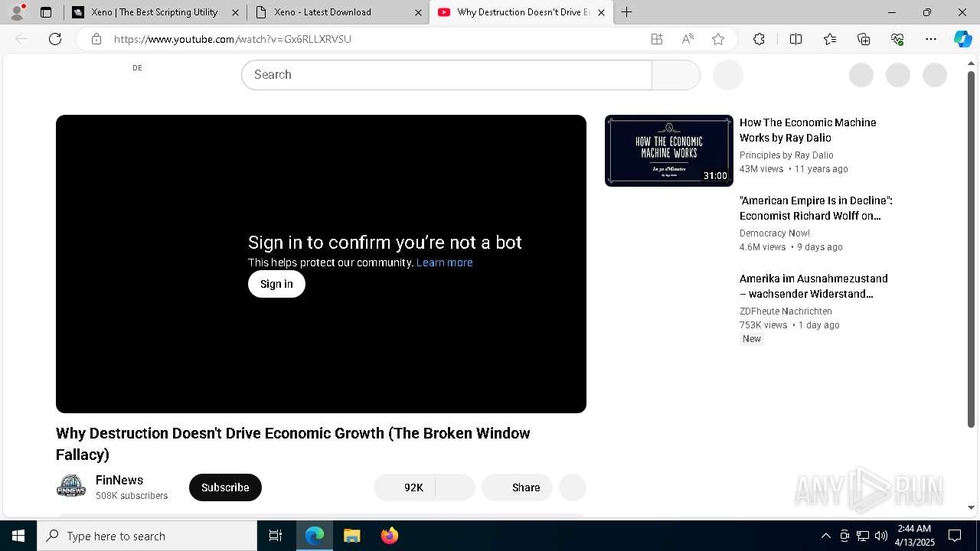This screenshot has width=980, height=551.
Task: Click the page vertical scrollbar thumb
Action: (x=971, y=249)
